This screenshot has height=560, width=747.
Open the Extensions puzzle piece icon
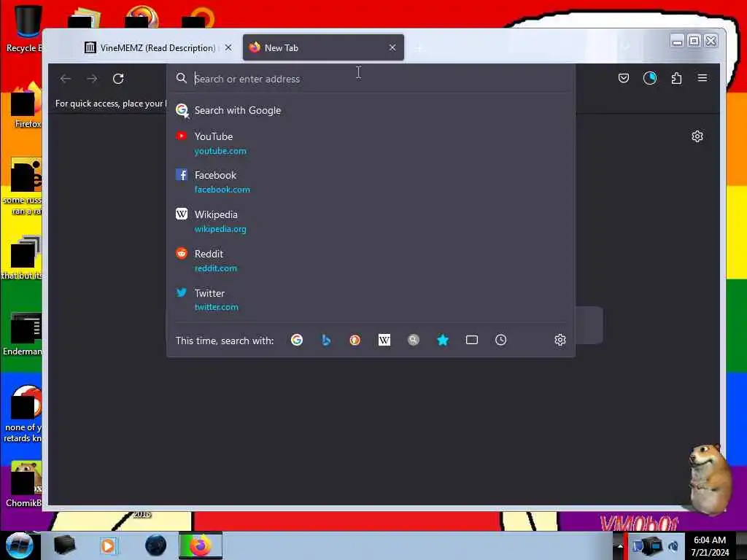pos(676,78)
